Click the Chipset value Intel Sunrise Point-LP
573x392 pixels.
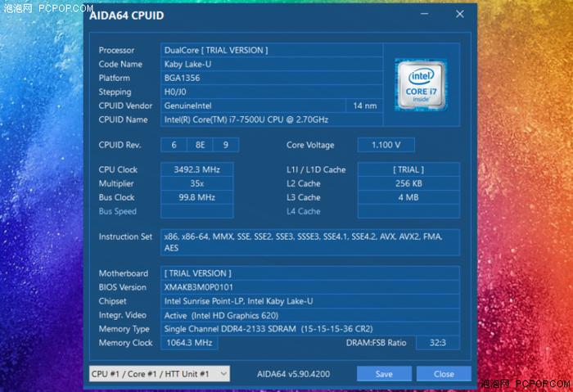[x=310, y=301]
